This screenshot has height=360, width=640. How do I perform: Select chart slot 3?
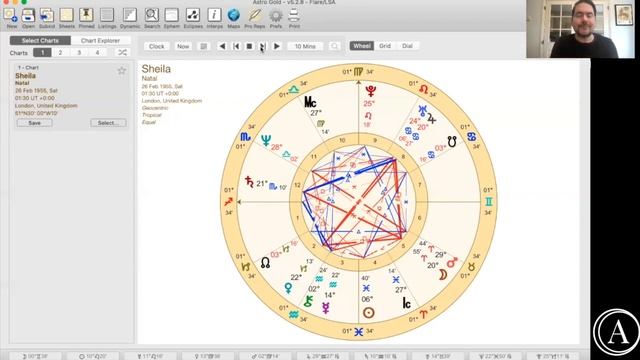tap(79, 52)
